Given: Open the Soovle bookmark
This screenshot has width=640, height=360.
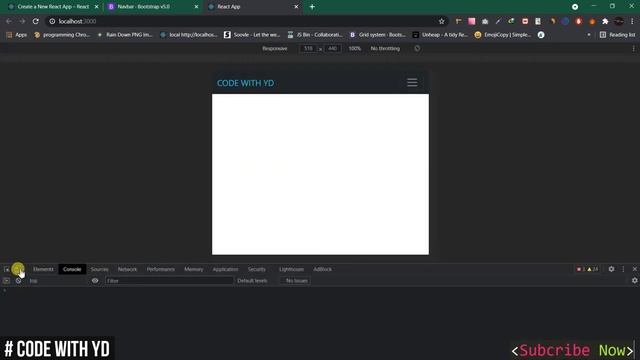Looking at the screenshot, I should tap(252, 35).
